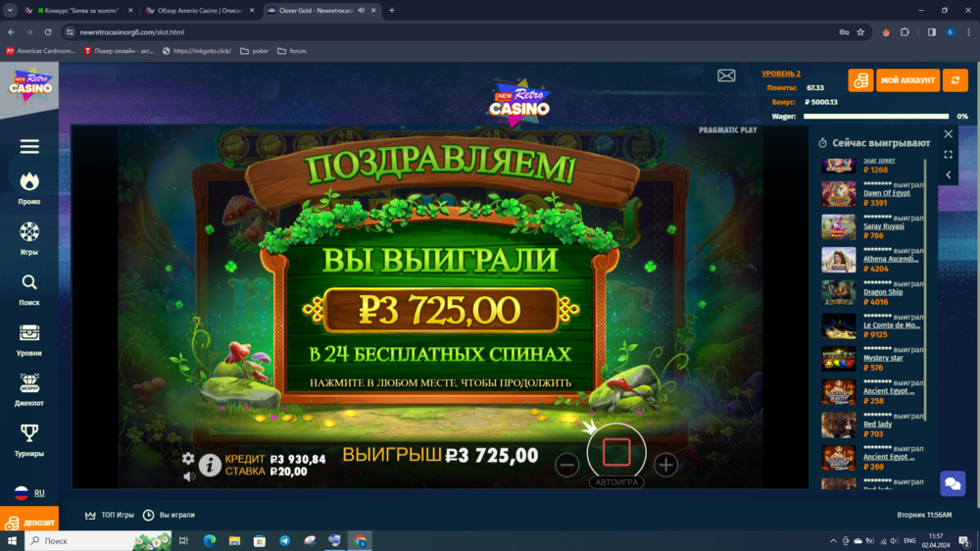Show hidden system tray icons
This screenshot has height=551, width=980.
(833, 541)
